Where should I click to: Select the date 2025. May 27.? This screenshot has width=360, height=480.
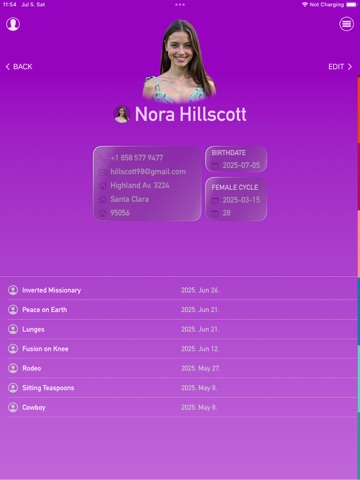(x=200, y=369)
